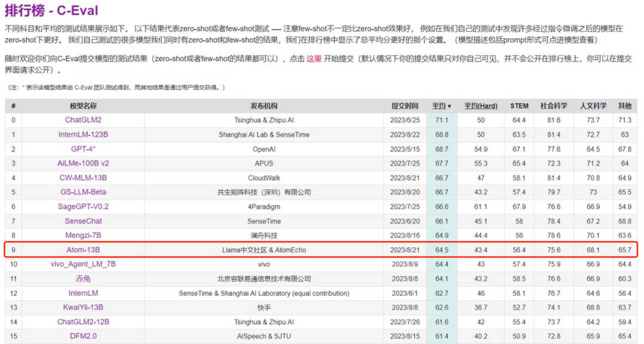Select the 2023/8/22 submission date
Screen dimensions: 644x344
click(404, 135)
